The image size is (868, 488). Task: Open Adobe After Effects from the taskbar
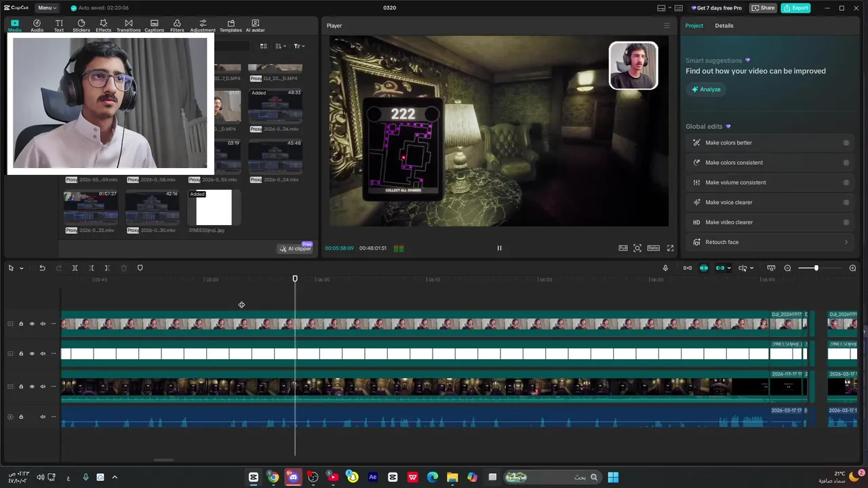[372, 477]
